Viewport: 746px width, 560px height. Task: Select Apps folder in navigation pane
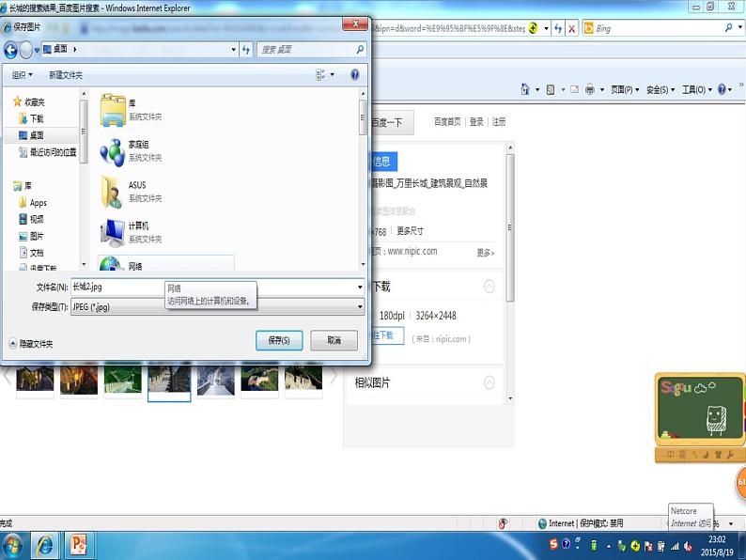(x=33, y=203)
